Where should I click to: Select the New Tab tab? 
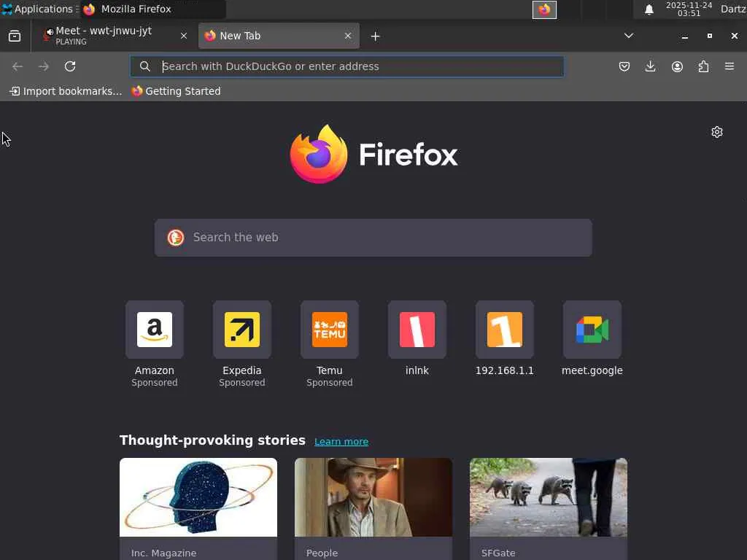click(x=279, y=36)
